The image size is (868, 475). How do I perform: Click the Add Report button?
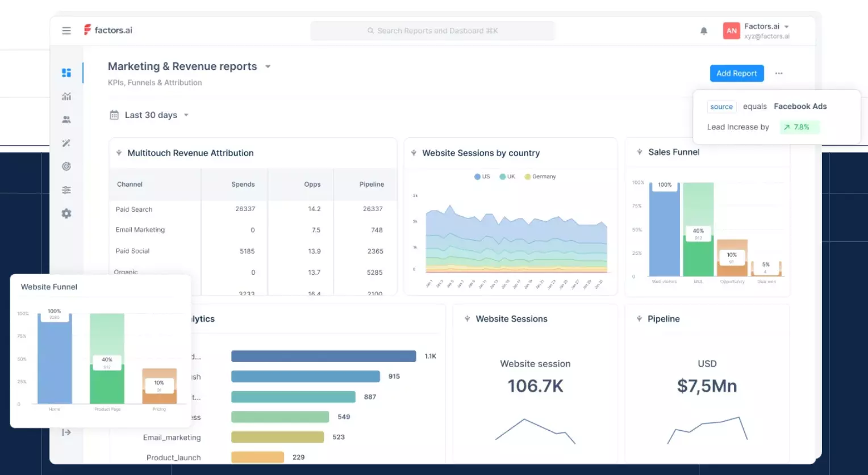click(736, 73)
